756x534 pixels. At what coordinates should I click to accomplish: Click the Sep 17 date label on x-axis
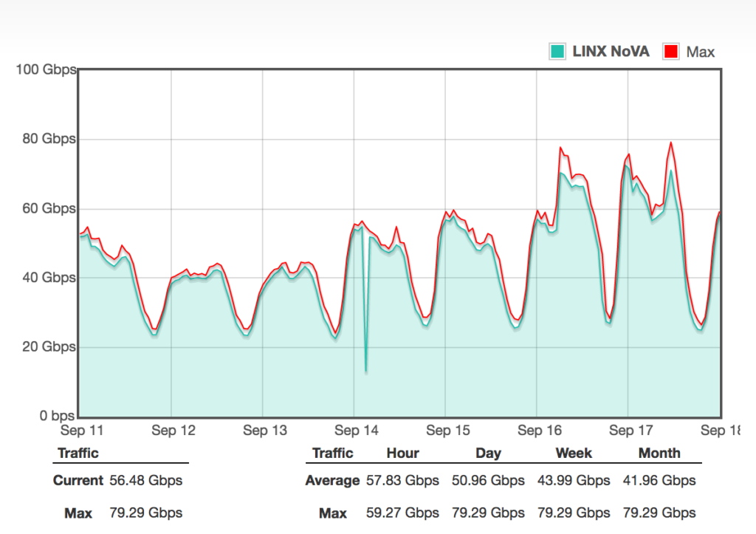pyautogui.click(x=631, y=430)
